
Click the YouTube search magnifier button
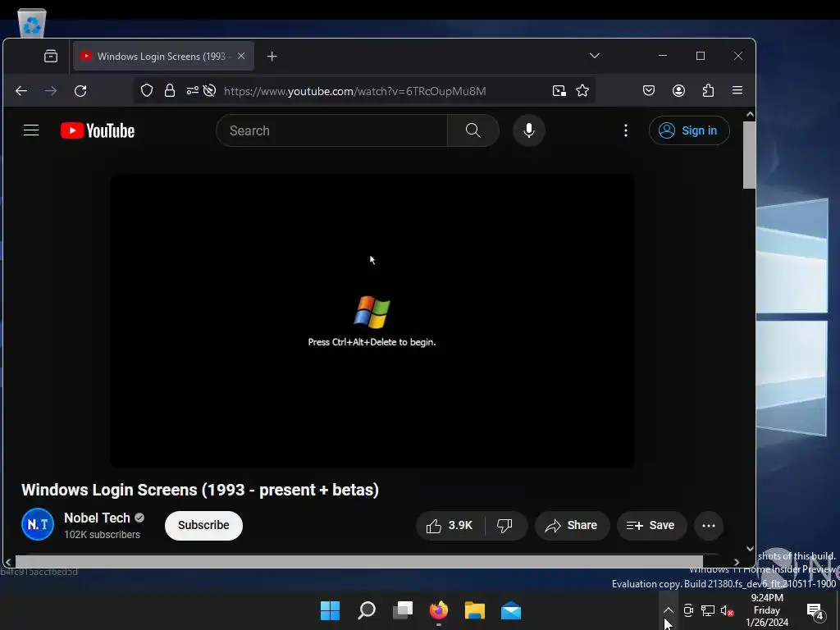tap(473, 130)
